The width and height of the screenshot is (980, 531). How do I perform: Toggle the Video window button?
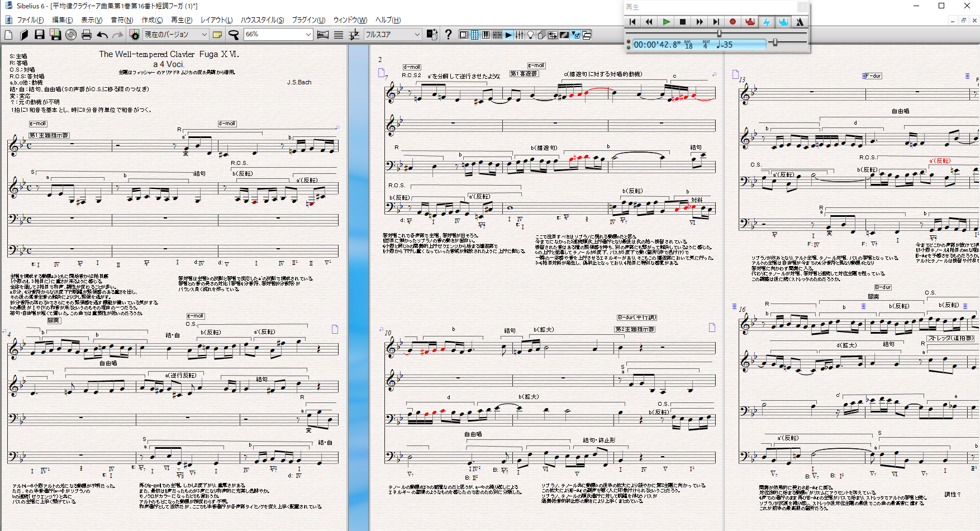pyautogui.click(x=564, y=35)
